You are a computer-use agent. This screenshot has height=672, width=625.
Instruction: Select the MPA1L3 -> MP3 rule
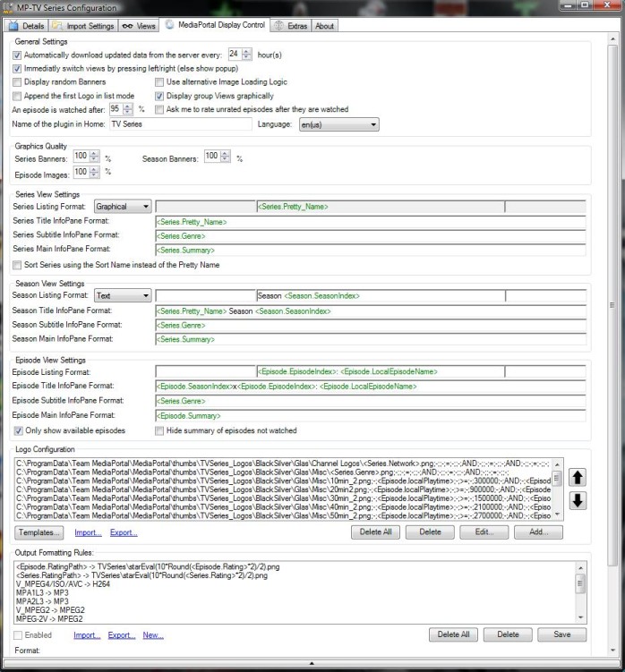pos(42,592)
